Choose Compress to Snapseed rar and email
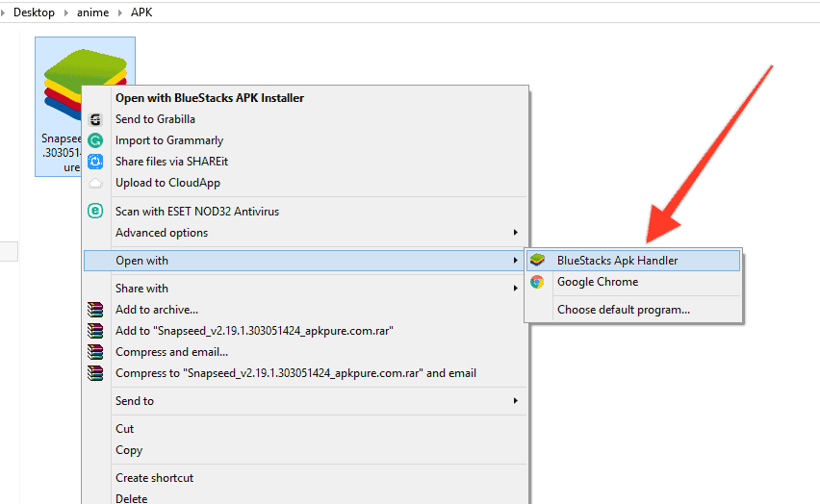820x504 pixels. 295,373
